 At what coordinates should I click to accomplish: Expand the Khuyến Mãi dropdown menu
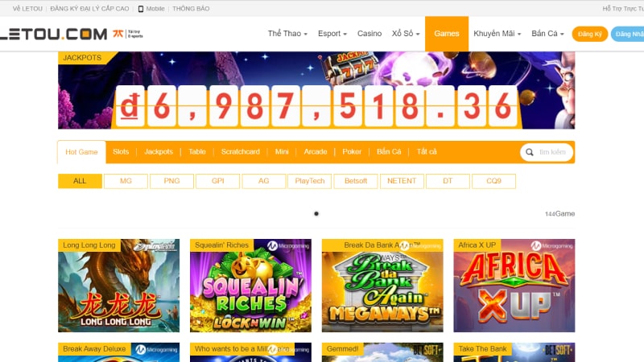click(x=497, y=34)
